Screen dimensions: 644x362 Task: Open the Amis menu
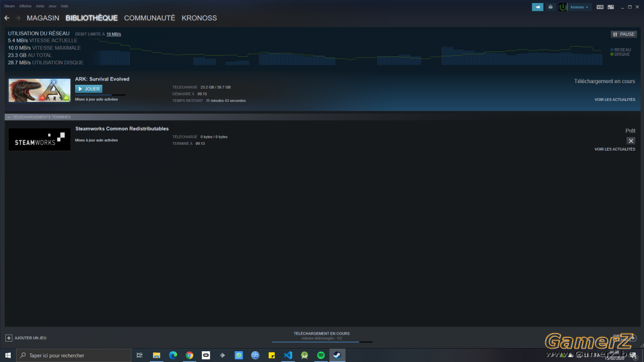pyautogui.click(x=40, y=6)
